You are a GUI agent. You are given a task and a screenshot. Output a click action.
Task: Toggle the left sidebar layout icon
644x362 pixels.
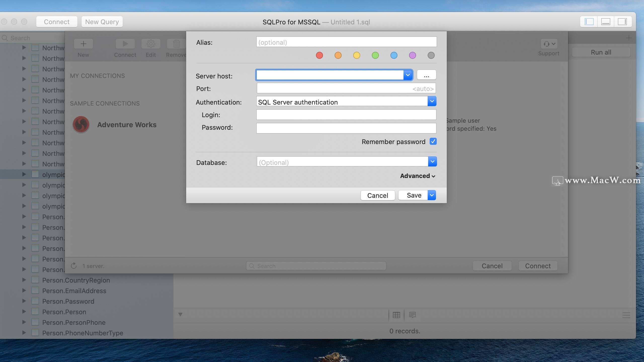tap(589, 22)
